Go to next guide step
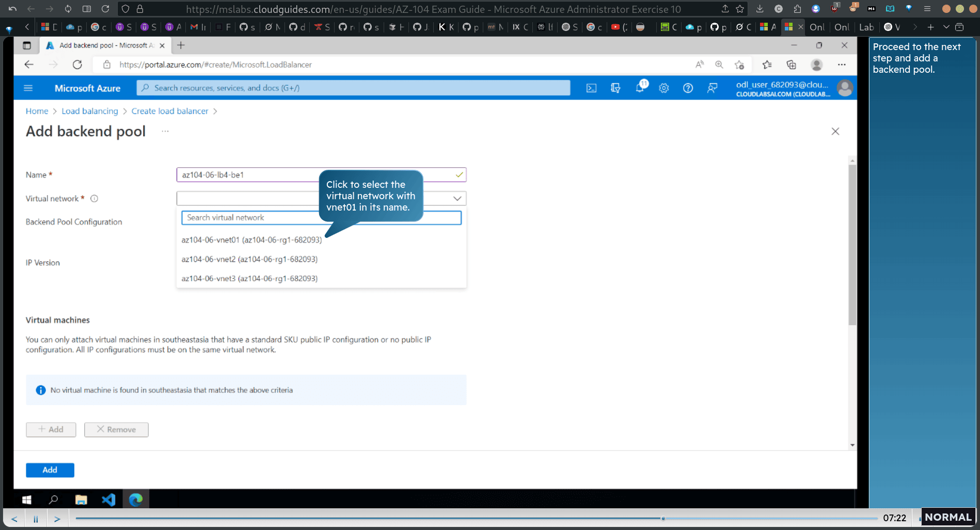Image resolution: width=980 pixels, height=530 pixels. click(x=57, y=519)
